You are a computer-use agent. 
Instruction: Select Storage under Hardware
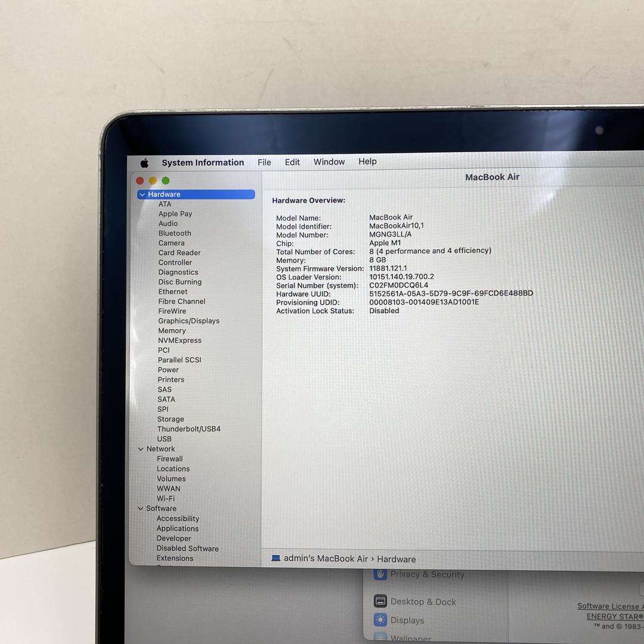171,419
